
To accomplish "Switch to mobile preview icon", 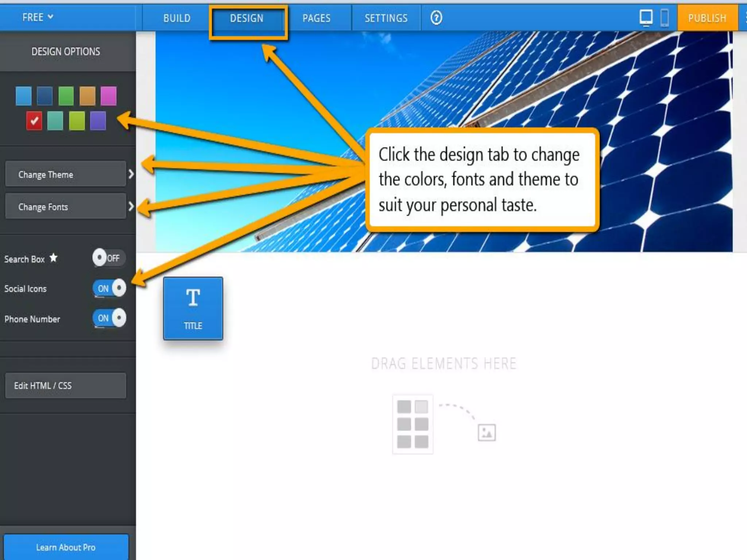I will [x=665, y=17].
